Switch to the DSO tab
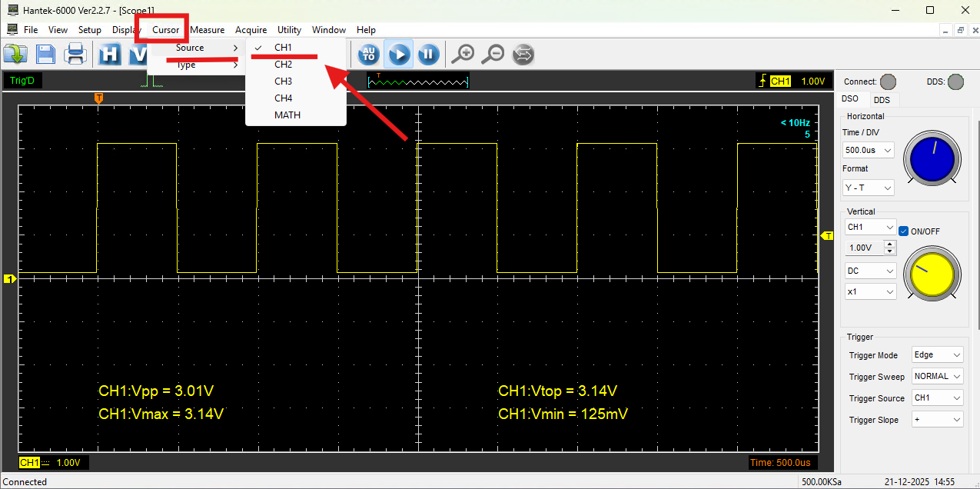This screenshot has height=489, width=980. (850, 99)
